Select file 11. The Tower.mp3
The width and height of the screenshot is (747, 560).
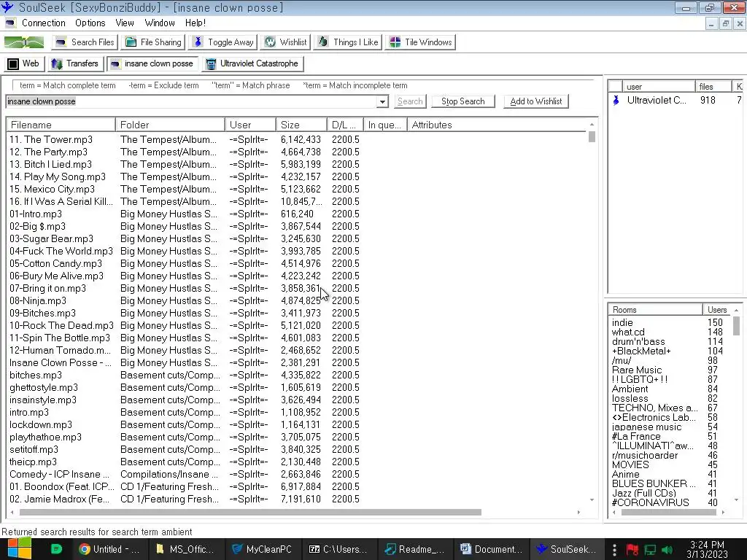pos(51,139)
